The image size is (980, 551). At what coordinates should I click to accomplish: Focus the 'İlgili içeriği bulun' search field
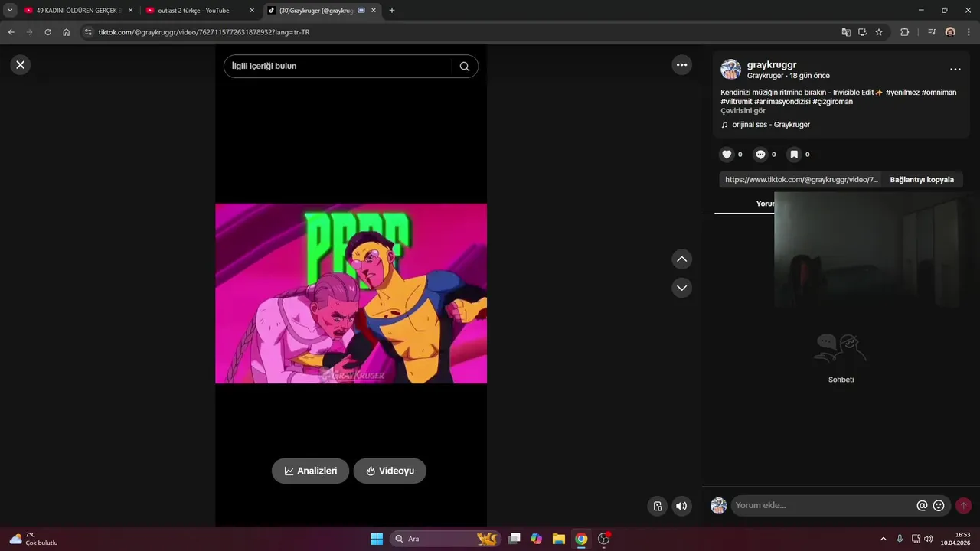[340, 67]
